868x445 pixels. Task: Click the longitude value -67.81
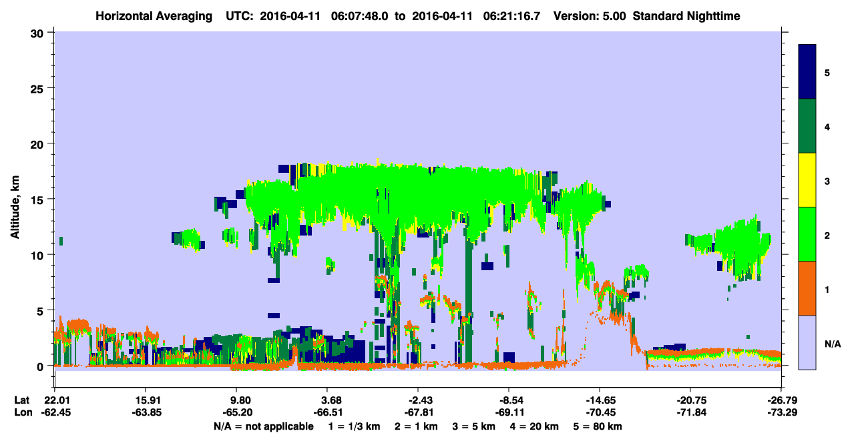pos(418,413)
